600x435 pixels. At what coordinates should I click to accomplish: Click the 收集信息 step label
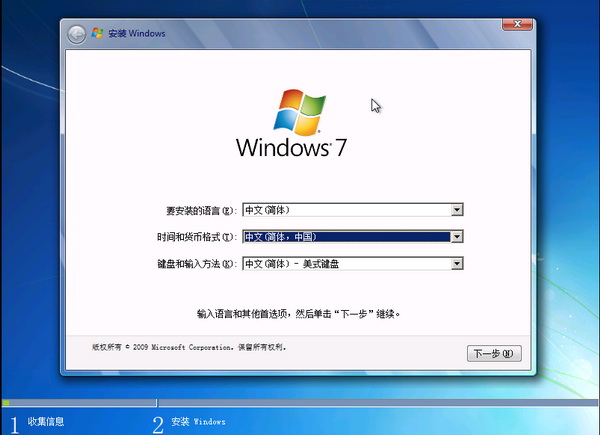coord(46,422)
